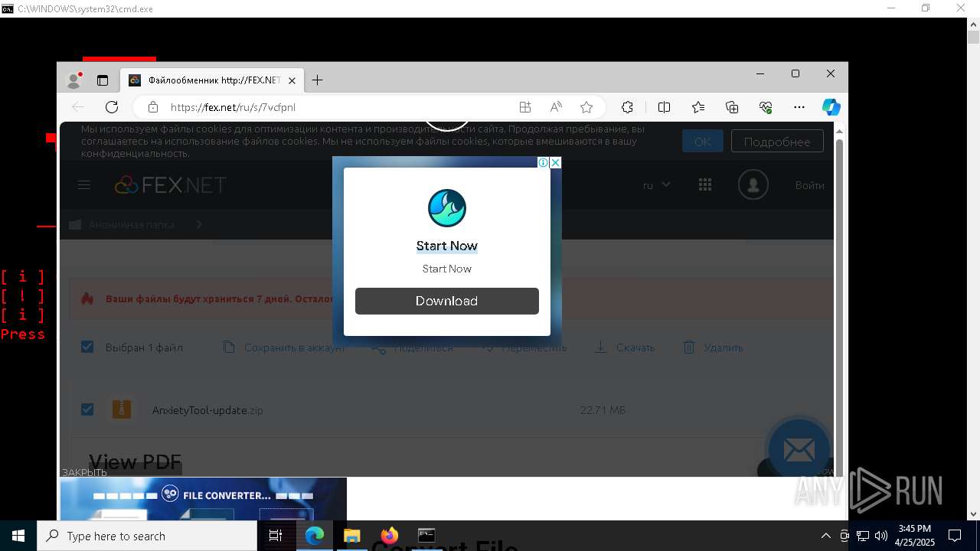Open Firefox taskbar icon

pos(389,536)
